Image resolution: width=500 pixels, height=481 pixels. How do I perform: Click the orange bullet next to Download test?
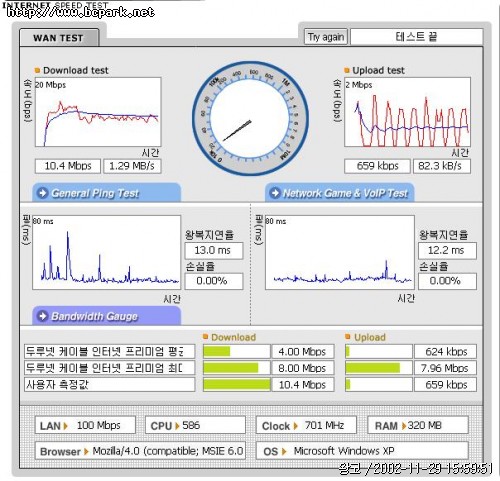(37, 70)
